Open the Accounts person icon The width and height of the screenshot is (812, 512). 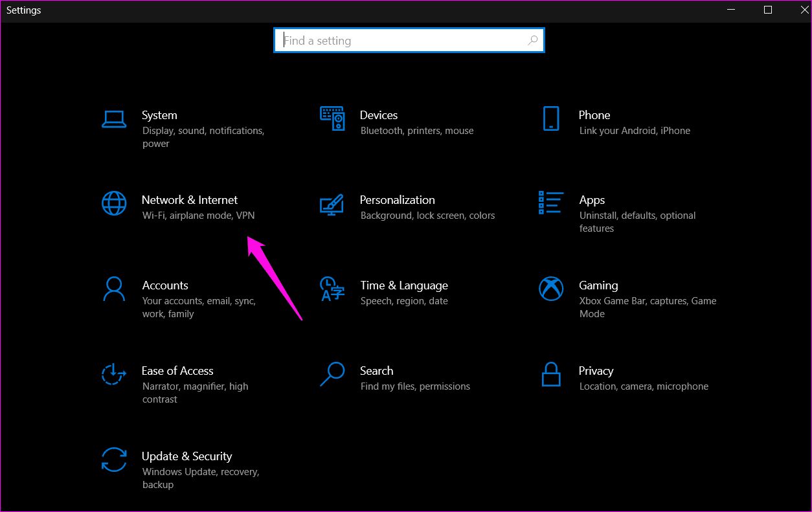pos(114,289)
